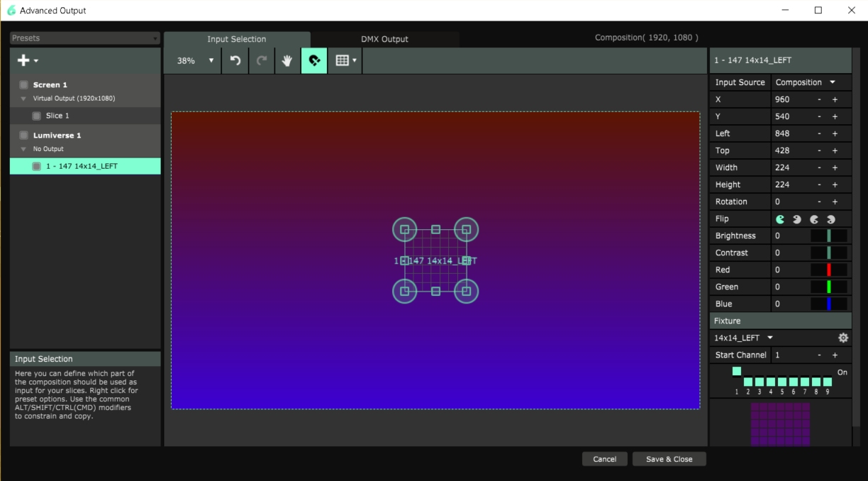Select the hand pan tool
868x481 pixels.
[286, 60]
